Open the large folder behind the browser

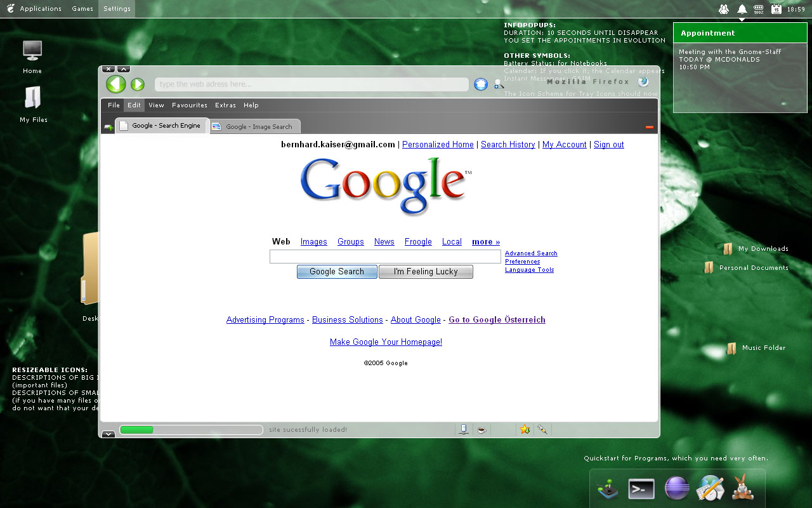89,270
